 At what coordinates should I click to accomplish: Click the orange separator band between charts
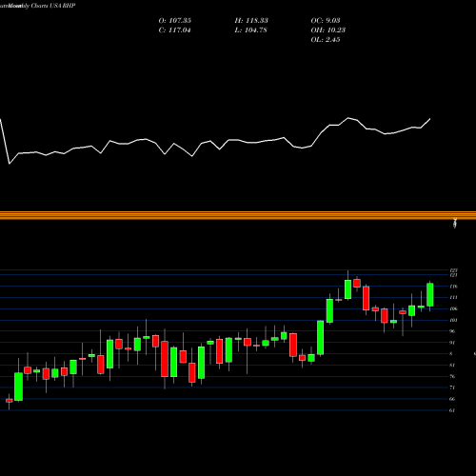click(x=238, y=215)
